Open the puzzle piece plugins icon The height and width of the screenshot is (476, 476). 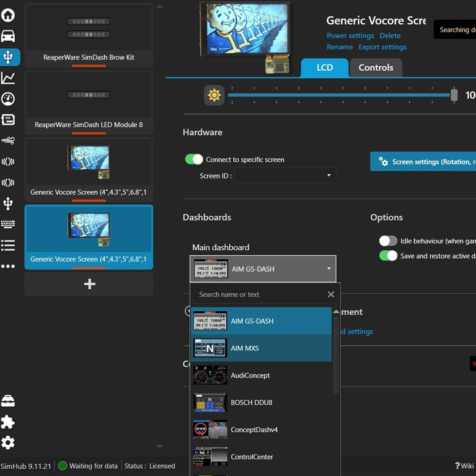tap(8, 422)
